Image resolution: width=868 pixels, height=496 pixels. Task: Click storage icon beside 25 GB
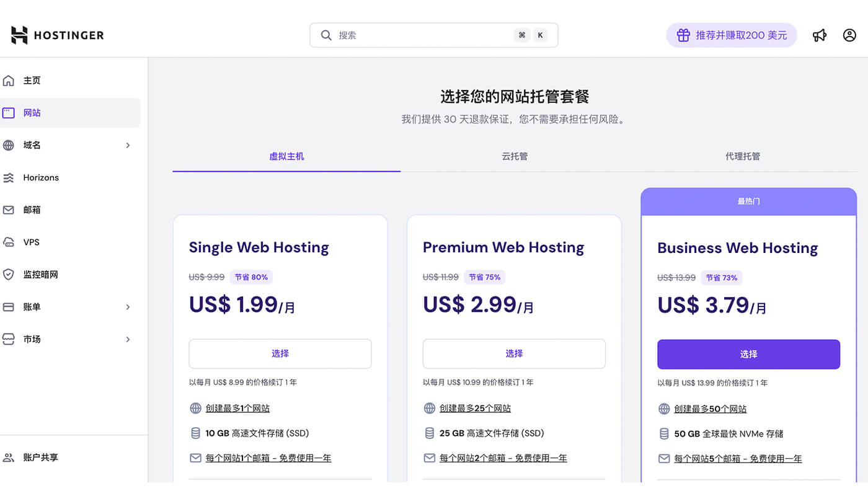pos(429,433)
